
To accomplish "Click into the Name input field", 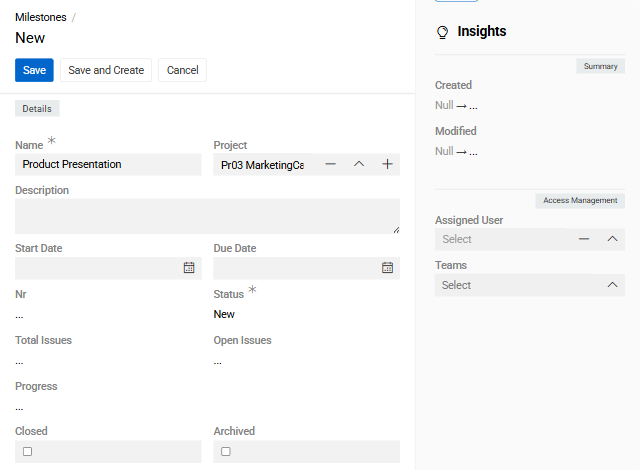I will pos(108,164).
